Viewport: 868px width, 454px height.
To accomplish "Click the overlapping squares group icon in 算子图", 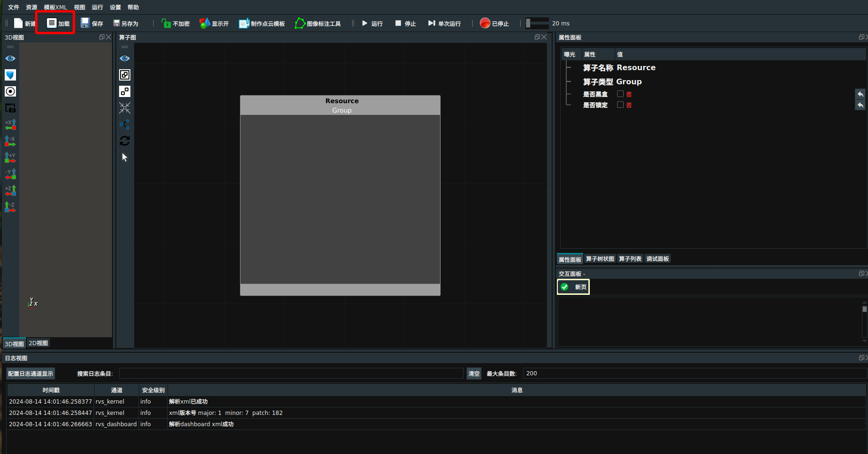I will pos(125,75).
